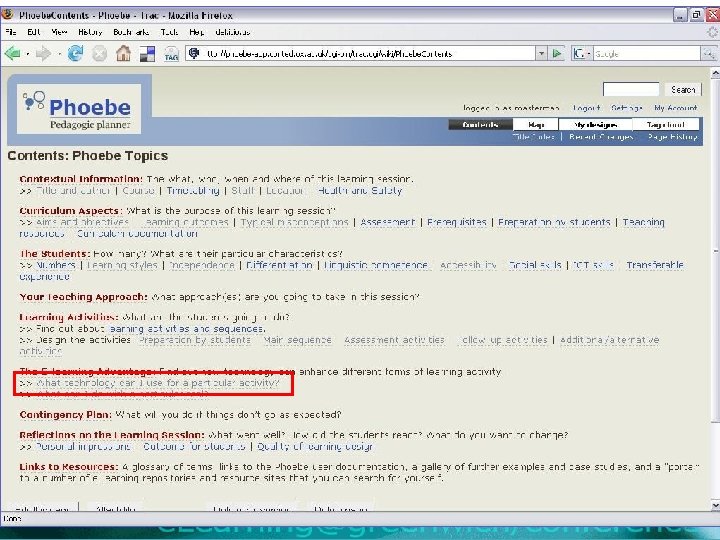Open the View menu

[59, 32]
